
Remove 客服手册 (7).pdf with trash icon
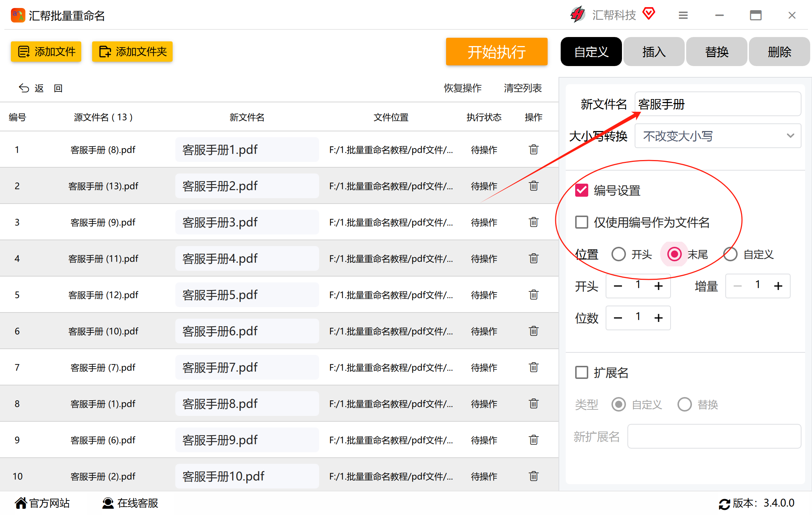pyautogui.click(x=533, y=367)
